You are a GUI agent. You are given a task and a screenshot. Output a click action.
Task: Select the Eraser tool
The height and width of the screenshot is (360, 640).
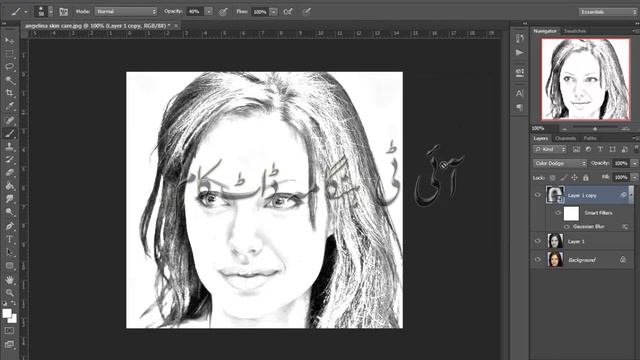(9, 173)
